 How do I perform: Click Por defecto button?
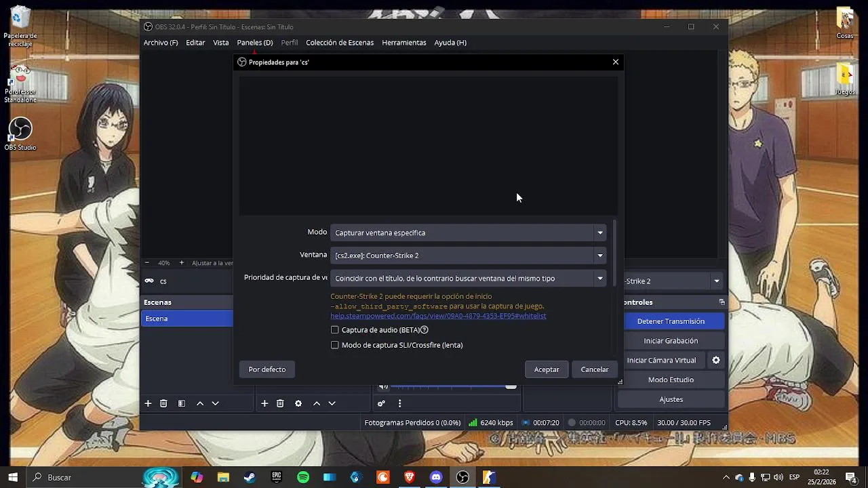click(267, 369)
